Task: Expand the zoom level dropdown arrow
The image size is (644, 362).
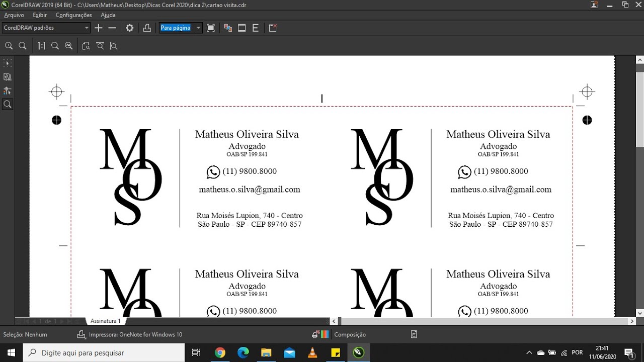Action: [x=199, y=28]
